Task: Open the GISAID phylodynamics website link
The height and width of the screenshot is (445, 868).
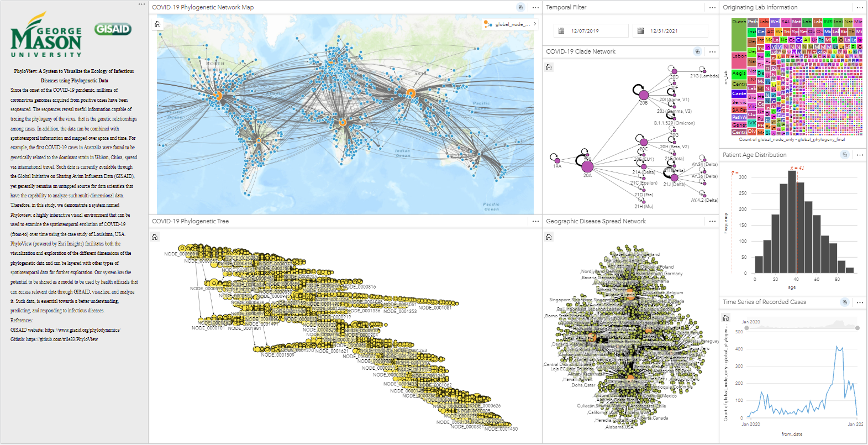Action: click(82, 330)
